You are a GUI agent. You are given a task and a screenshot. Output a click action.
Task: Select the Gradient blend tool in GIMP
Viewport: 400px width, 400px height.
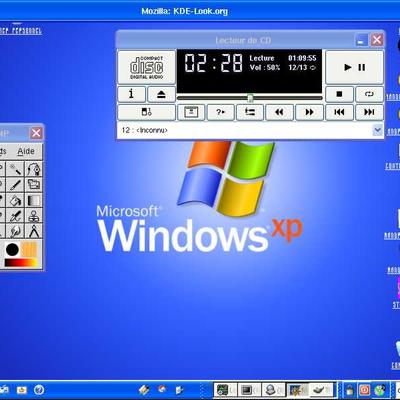pos(34,200)
